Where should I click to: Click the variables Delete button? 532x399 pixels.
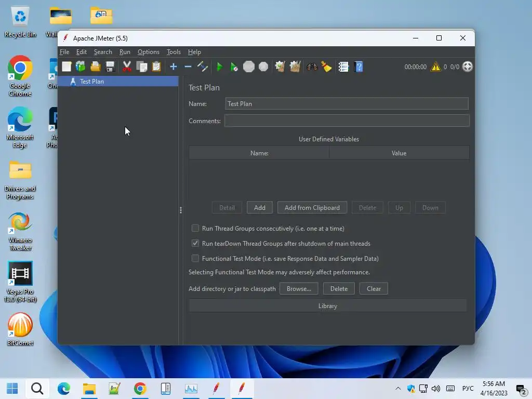pos(367,208)
